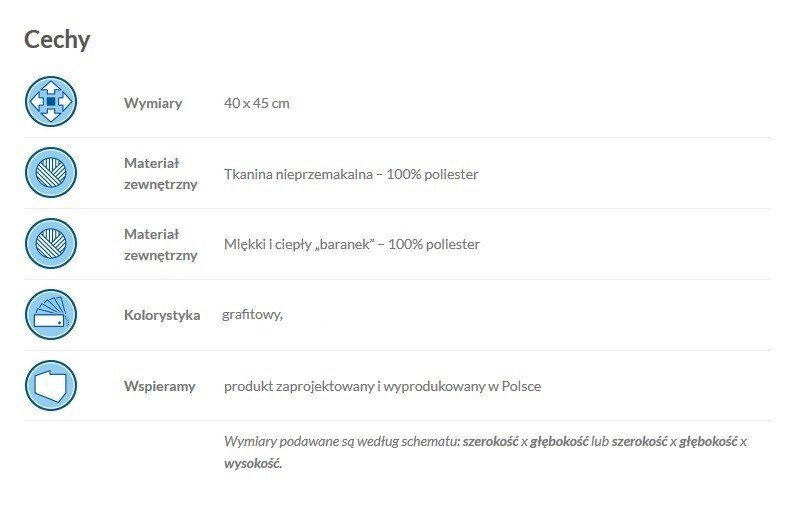The width and height of the screenshot is (804, 531).
Task: Click the text about product made in Polsce
Action: pos(382,386)
